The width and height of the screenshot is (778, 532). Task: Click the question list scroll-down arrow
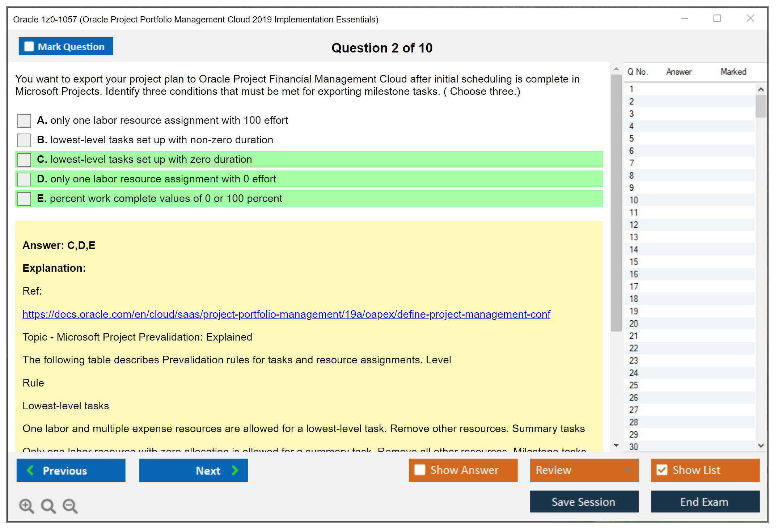[761, 446]
